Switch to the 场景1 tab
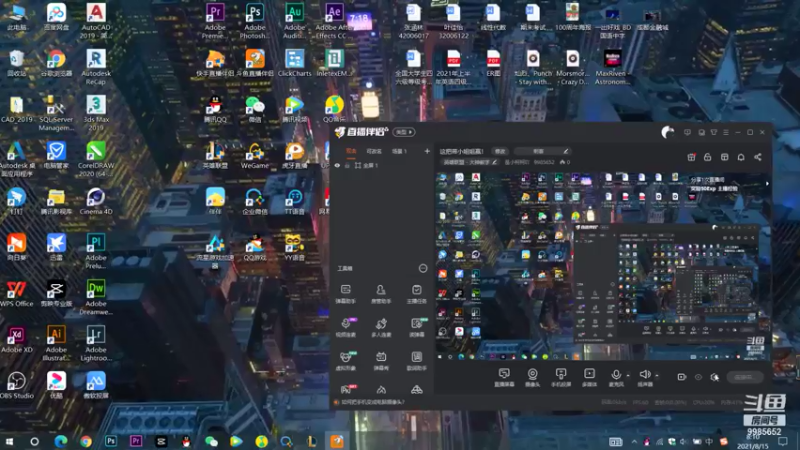The image size is (800, 450). (x=399, y=151)
